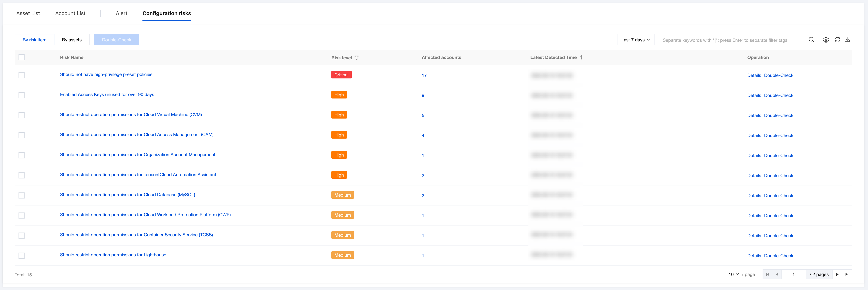This screenshot has height=290, width=868.
Task: Sort by Latest Detected Time arrows
Action: point(581,57)
